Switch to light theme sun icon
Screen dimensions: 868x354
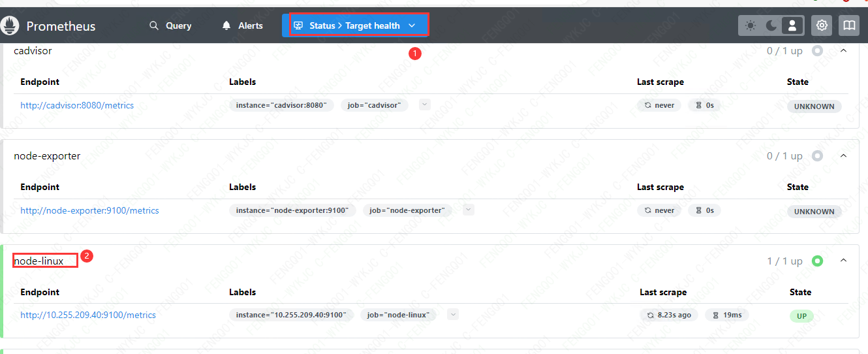(x=751, y=25)
